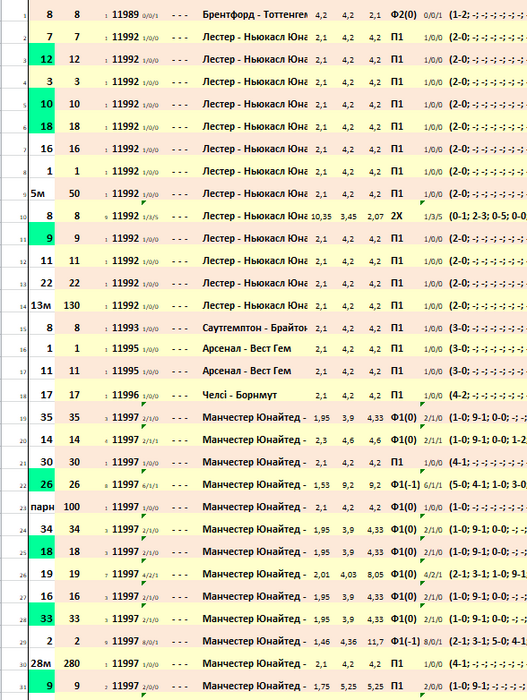Click the scores cell starting (0-1; 2-3; 0-5
This screenshot has height=700, width=527.
[x=488, y=216]
